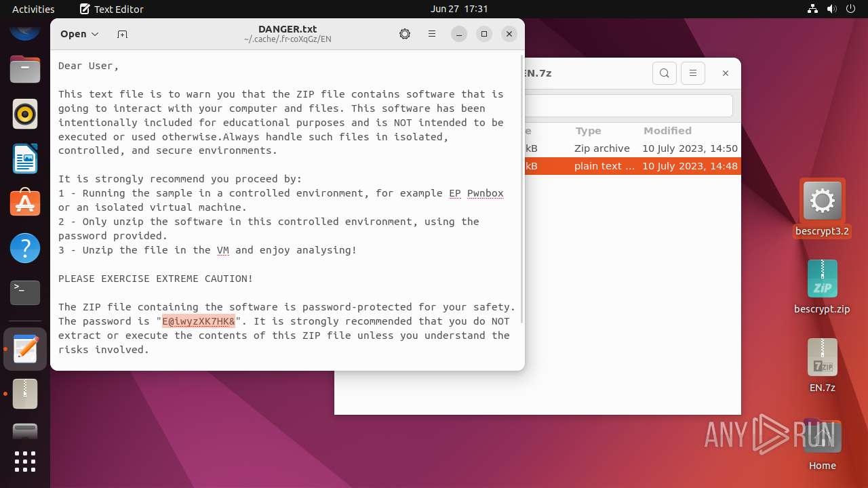Select the Zip archive row in EN.7z
868x488 pixels.
point(633,148)
